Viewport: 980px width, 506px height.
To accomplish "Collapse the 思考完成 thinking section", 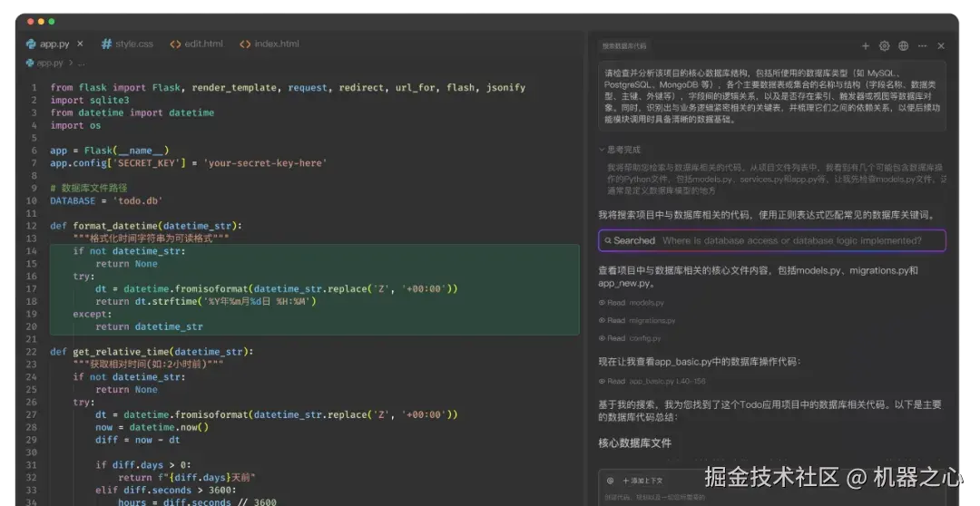I will point(620,150).
